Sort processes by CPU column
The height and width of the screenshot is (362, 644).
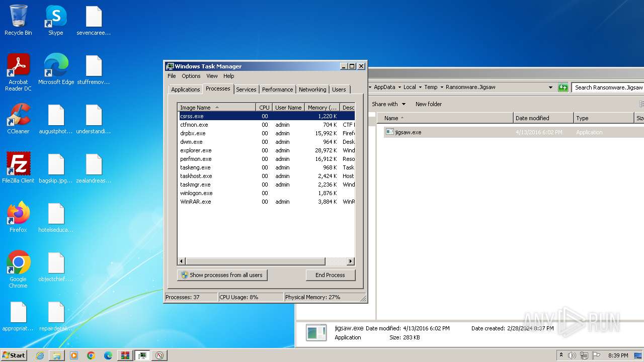tap(264, 108)
